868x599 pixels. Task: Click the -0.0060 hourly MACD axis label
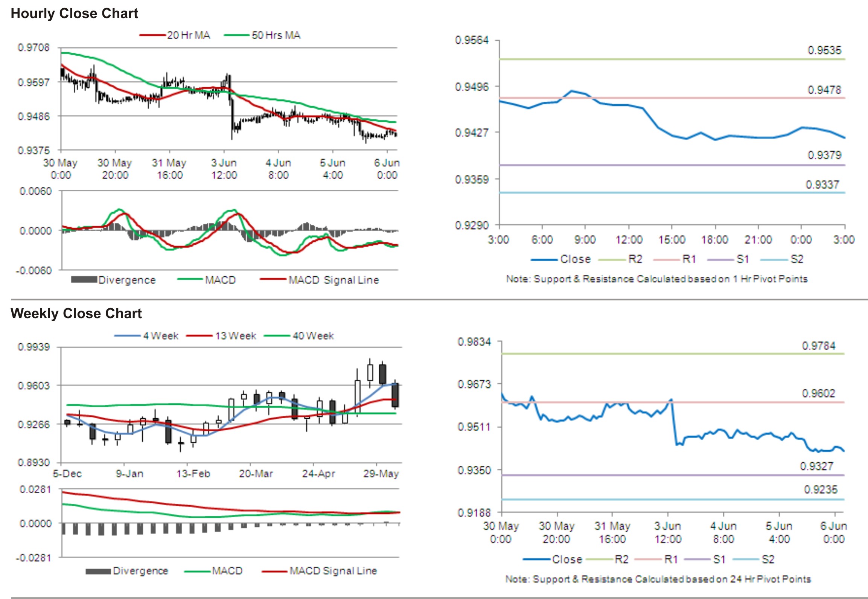click(x=34, y=270)
